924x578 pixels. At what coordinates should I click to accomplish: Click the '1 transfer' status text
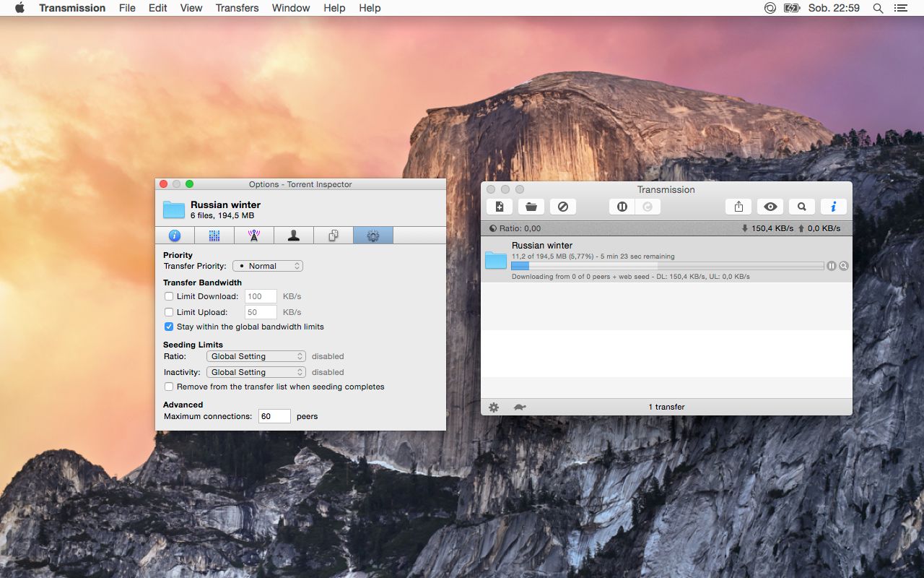[x=666, y=407]
